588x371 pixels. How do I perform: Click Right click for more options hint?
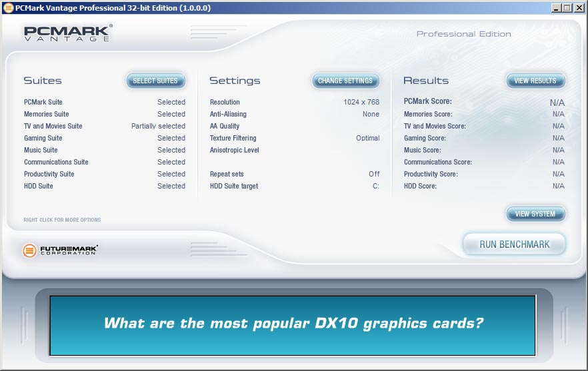point(62,220)
